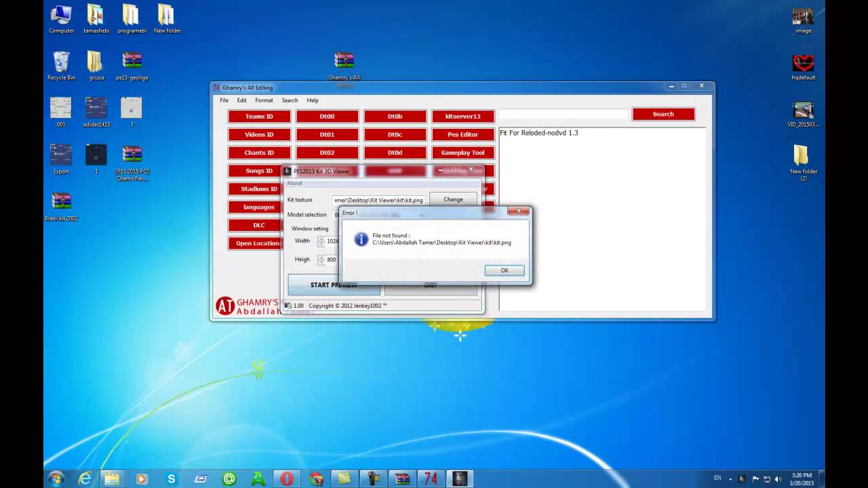Click the Stadiums ID button

coord(256,189)
